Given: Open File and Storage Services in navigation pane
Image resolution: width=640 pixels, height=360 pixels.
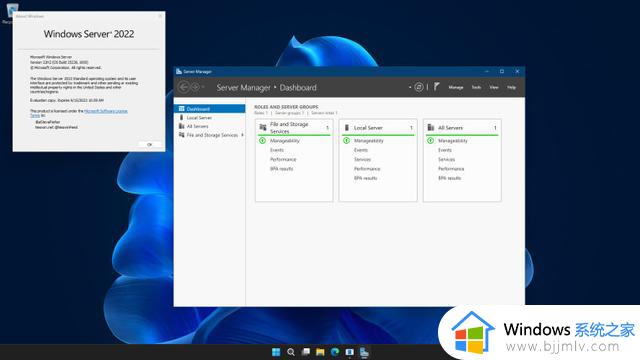Looking at the screenshot, I should coord(210,135).
